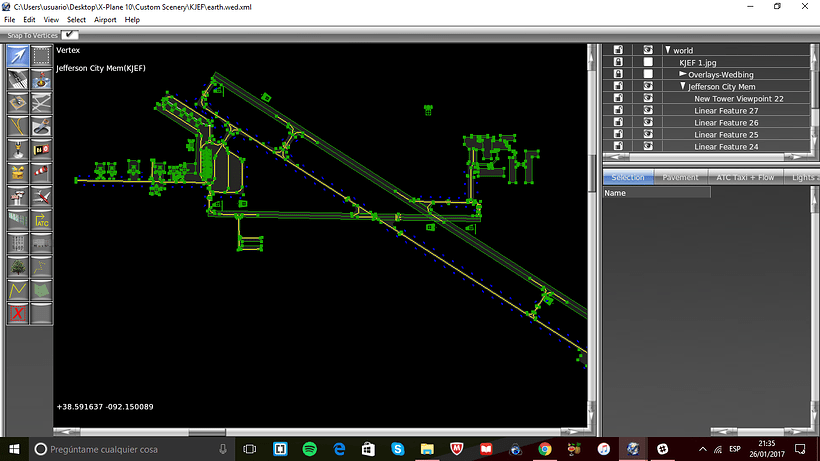Collapse the world tree node

pyautogui.click(x=668, y=50)
